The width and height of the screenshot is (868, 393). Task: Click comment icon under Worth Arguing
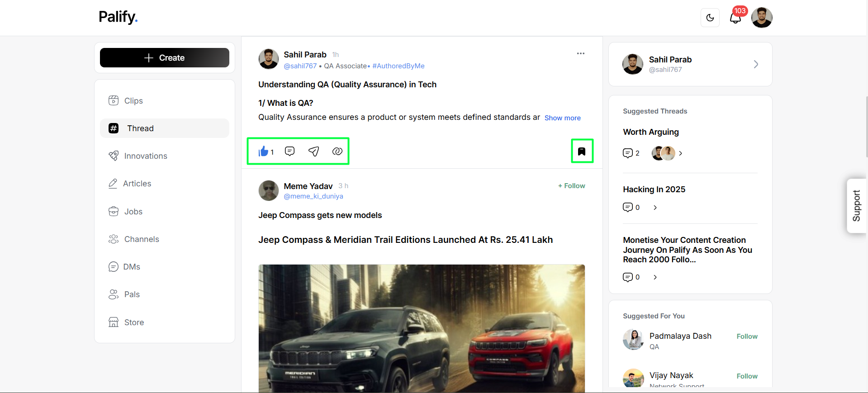tap(628, 153)
